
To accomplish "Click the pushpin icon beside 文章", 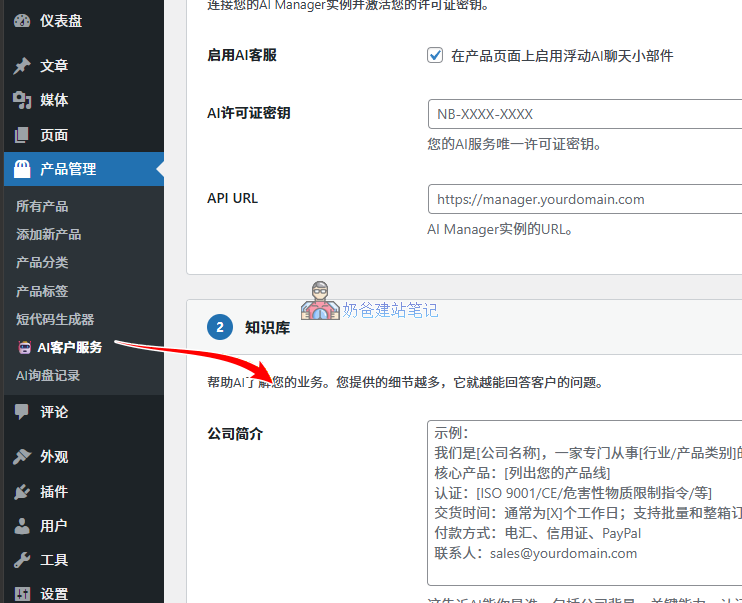I will click(22, 66).
